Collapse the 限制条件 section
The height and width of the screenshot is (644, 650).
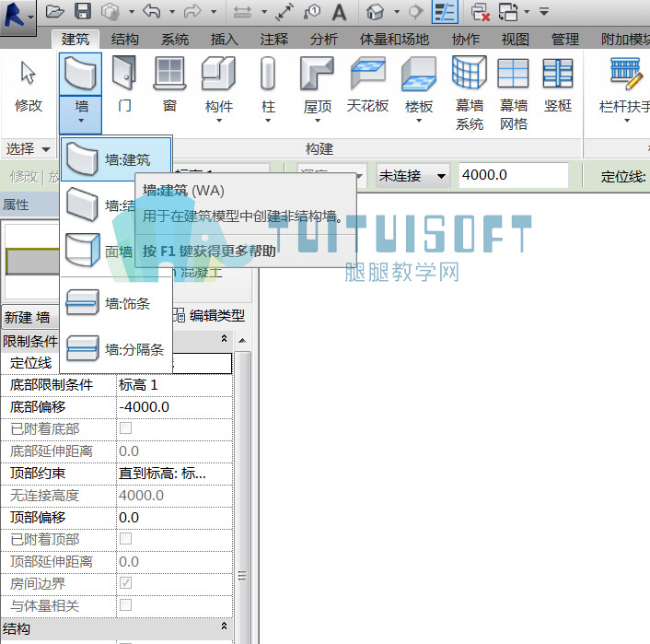click(x=224, y=339)
